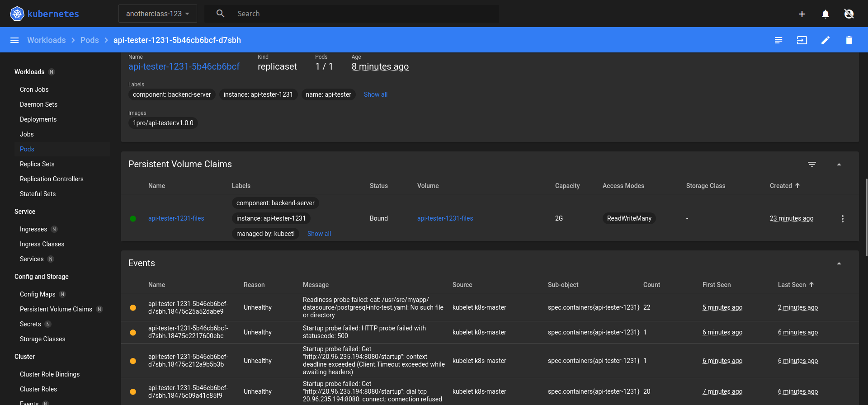Open the api-tester-1231-files Volume link
The height and width of the screenshot is (405, 868).
point(445,218)
